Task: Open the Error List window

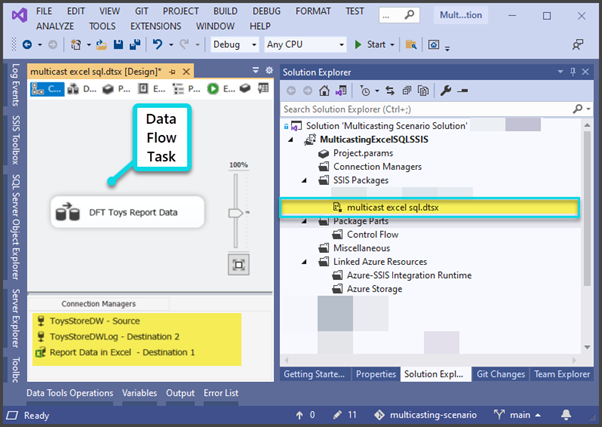Action: pyautogui.click(x=221, y=393)
